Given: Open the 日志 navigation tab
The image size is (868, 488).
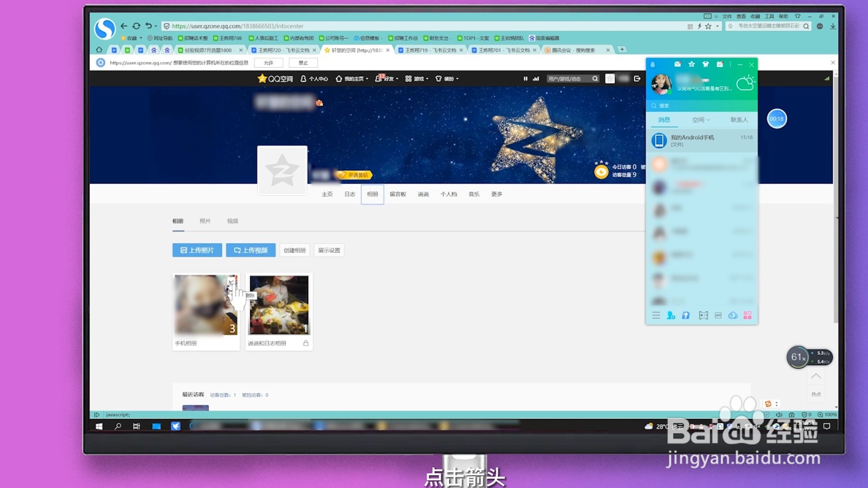Looking at the screenshot, I should (x=350, y=194).
